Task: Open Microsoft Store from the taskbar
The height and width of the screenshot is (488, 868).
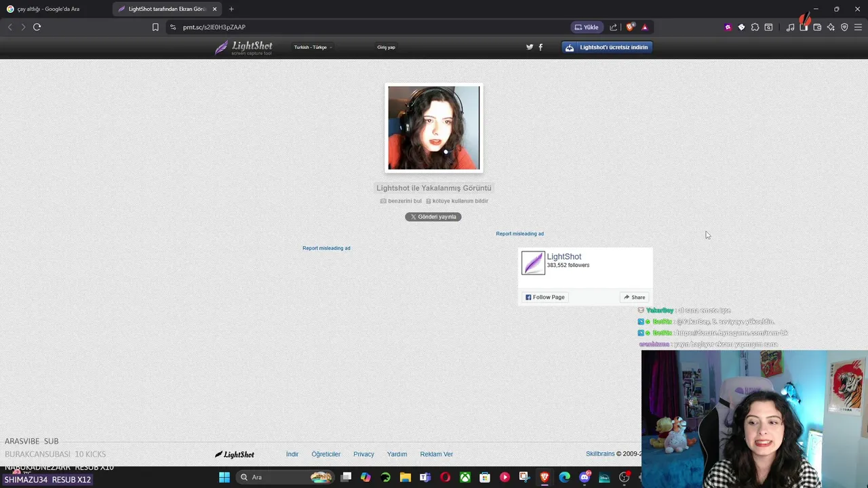Action: point(485,477)
